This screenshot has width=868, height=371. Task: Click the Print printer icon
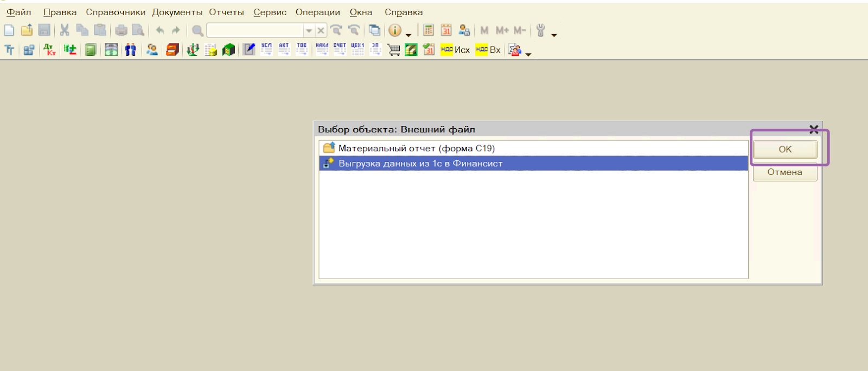tap(121, 30)
